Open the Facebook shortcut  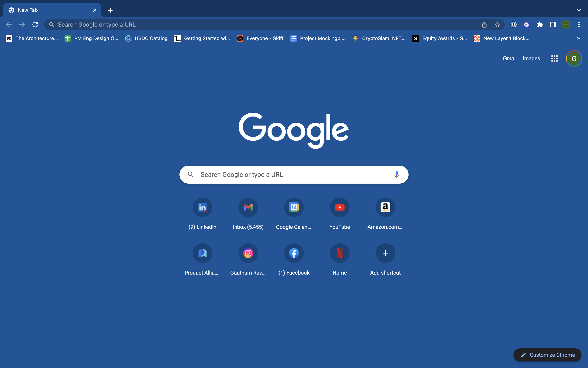click(x=294, y=260)
